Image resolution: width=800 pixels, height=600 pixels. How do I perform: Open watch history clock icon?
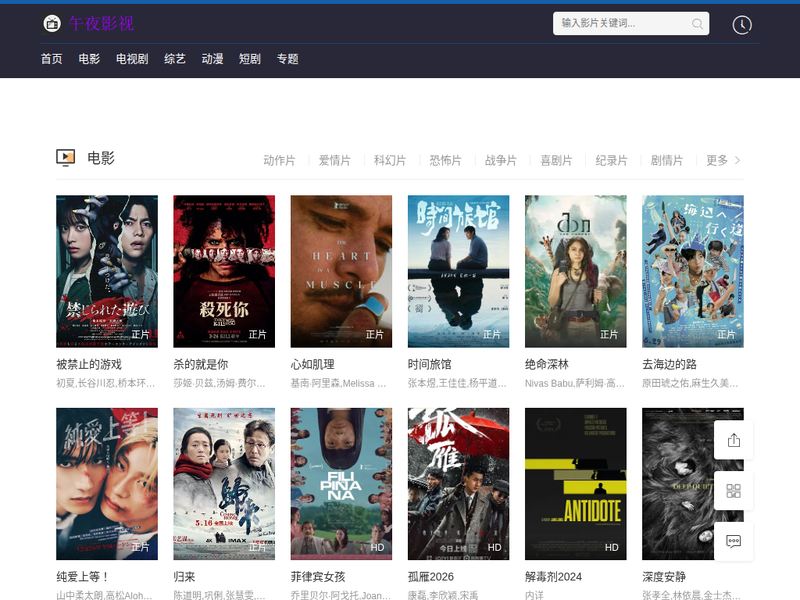pyautogui.click(x=741, y=25)
